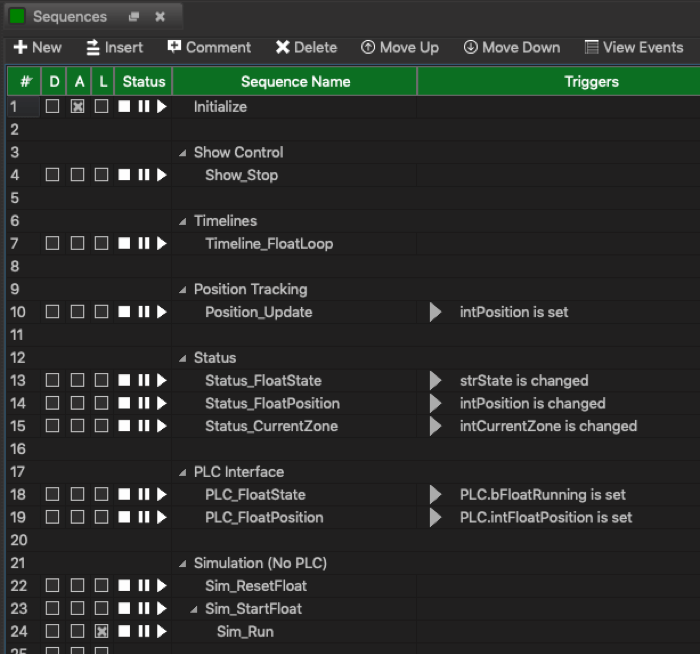This screenshot has height=654, width=700.
Task: Stop the Sim_StartFloat sequence
Action: point(124,608)
